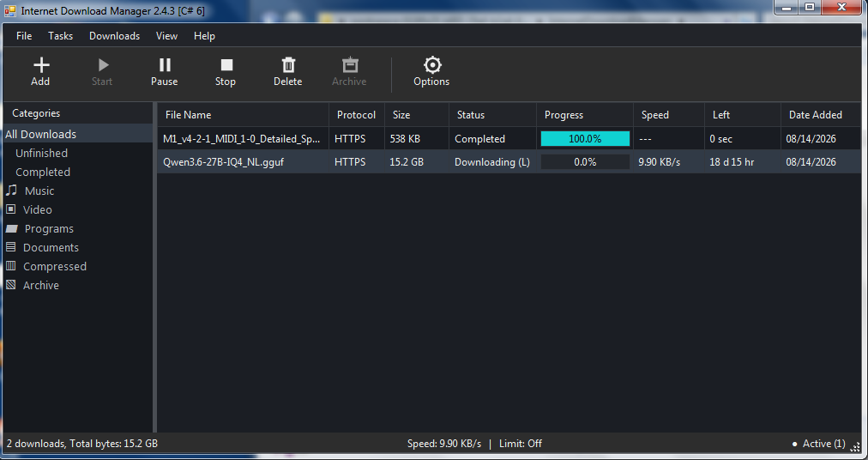
Task: Sort by Date Added column header
Action: 821,115
